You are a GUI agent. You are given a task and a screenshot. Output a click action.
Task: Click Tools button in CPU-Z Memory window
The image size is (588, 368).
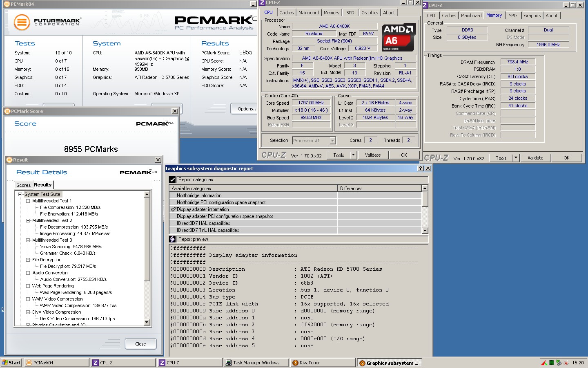point(501,158)
